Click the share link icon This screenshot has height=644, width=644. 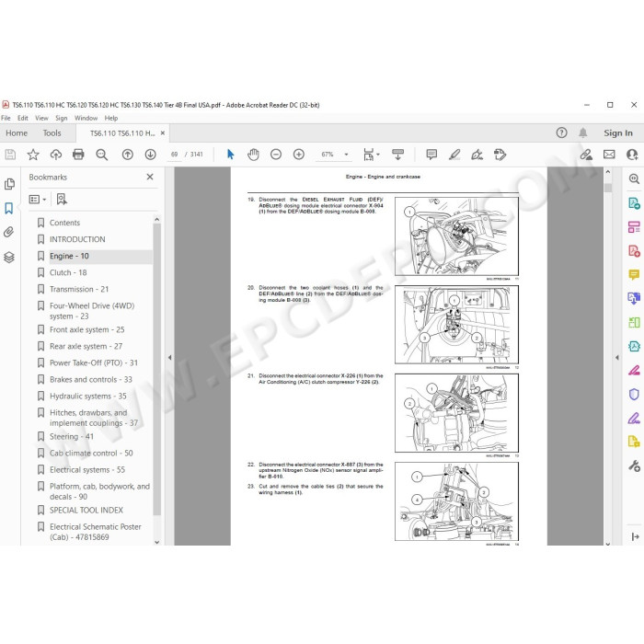pyautogui.click(x=586, y=155)
